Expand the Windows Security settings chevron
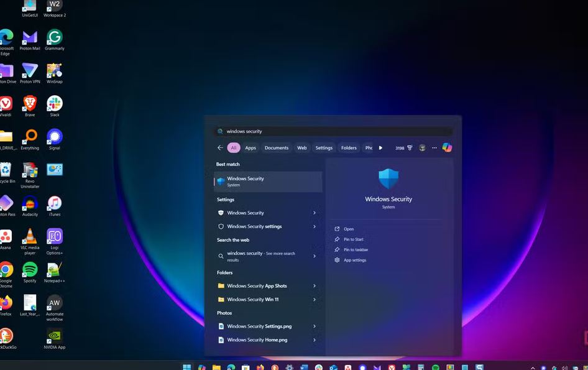Image resolution: width=588 pixels, height=370 pixels. pos(315,226)
